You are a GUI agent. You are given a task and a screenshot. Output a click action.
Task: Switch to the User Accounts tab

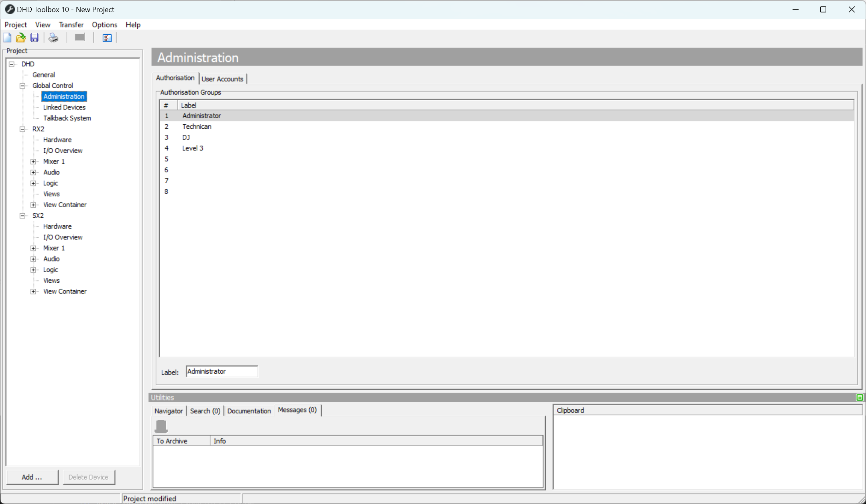pos(223,79)
